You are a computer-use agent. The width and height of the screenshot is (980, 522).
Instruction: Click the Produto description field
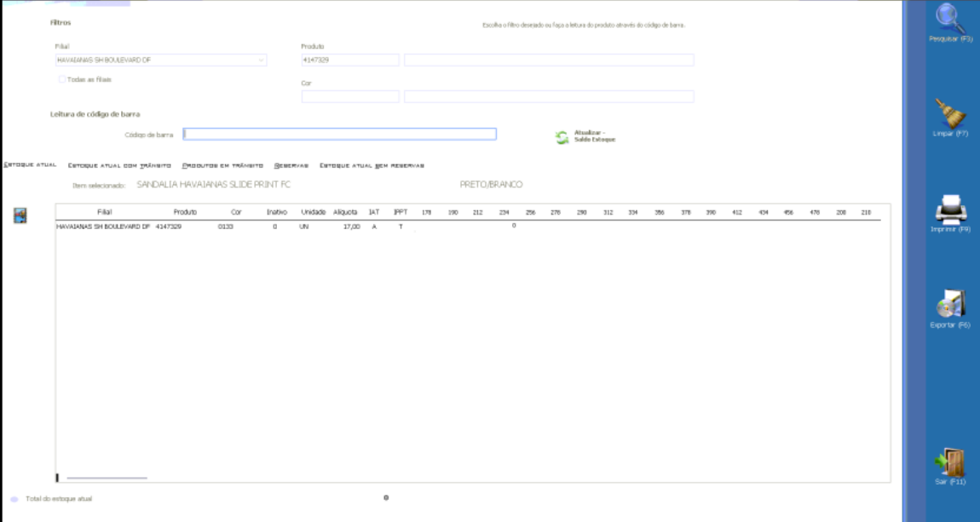549,60
